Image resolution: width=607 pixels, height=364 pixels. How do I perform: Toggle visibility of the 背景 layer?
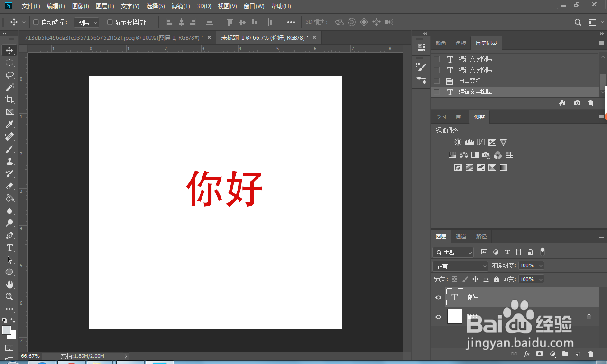coord(438,317)
